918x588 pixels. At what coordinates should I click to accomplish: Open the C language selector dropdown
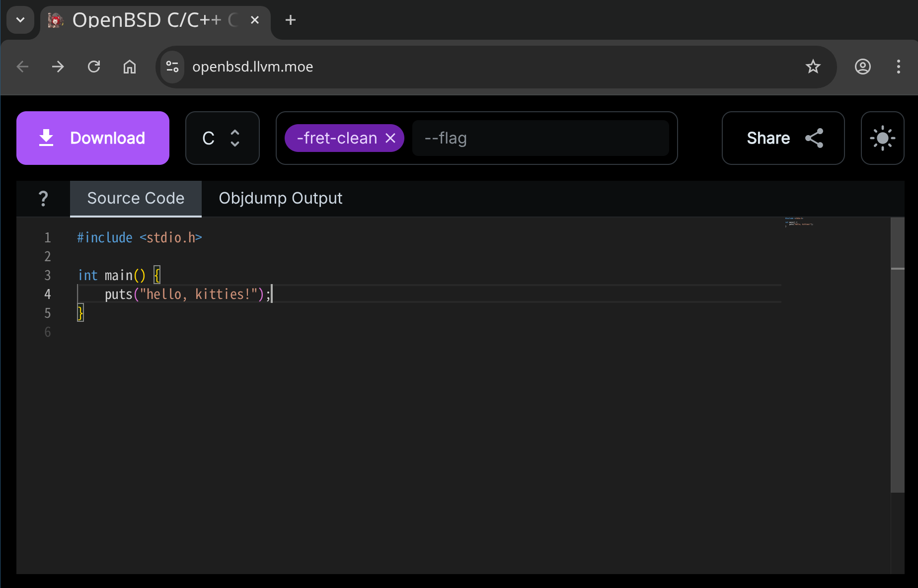tap(222, 138)
